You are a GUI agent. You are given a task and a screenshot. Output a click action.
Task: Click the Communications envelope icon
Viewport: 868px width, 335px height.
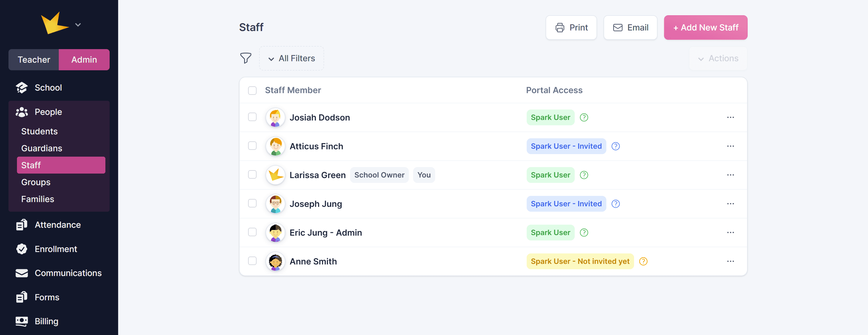point(22,273)
